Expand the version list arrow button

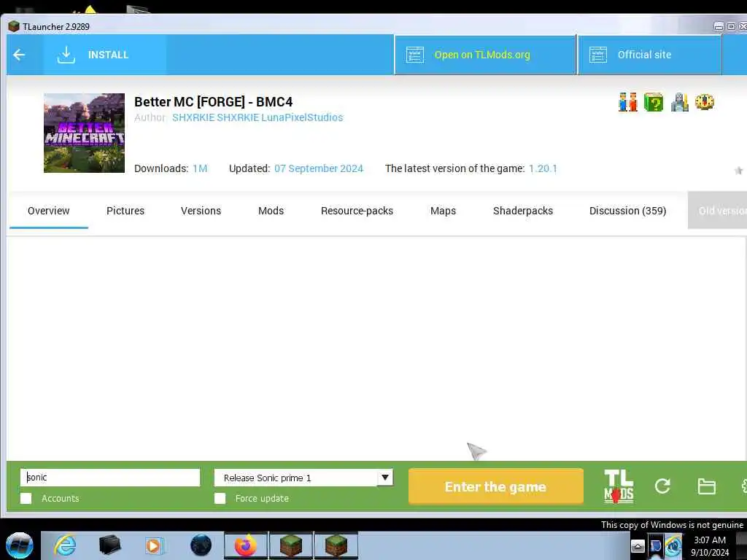point(385,478)
